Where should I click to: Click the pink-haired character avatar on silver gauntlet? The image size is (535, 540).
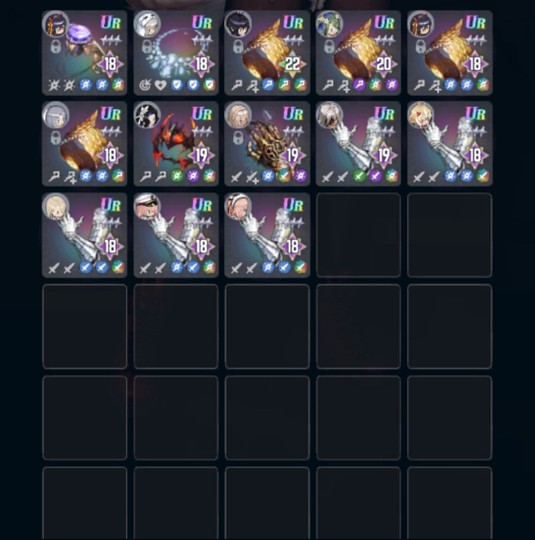click(238, 206)
